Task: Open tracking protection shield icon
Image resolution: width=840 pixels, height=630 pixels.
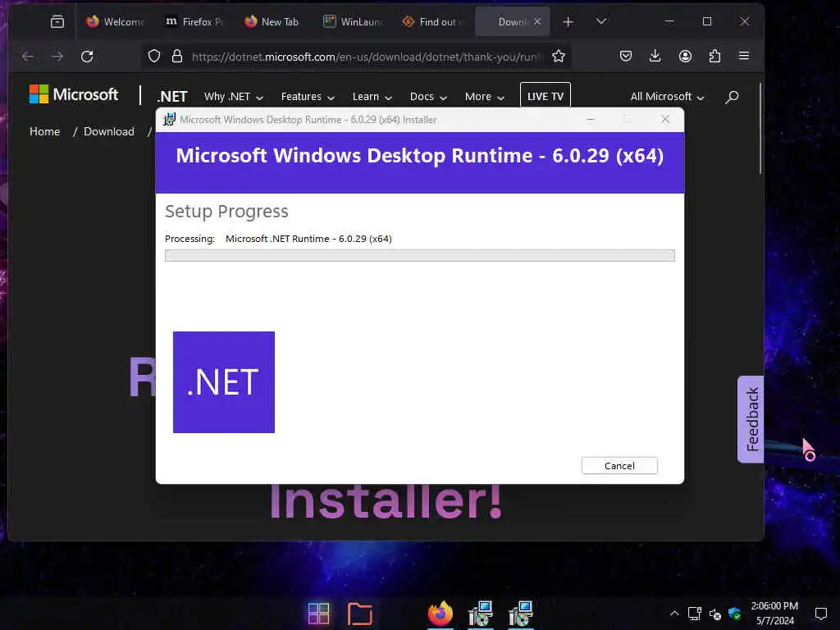Action: pos(154,57)
